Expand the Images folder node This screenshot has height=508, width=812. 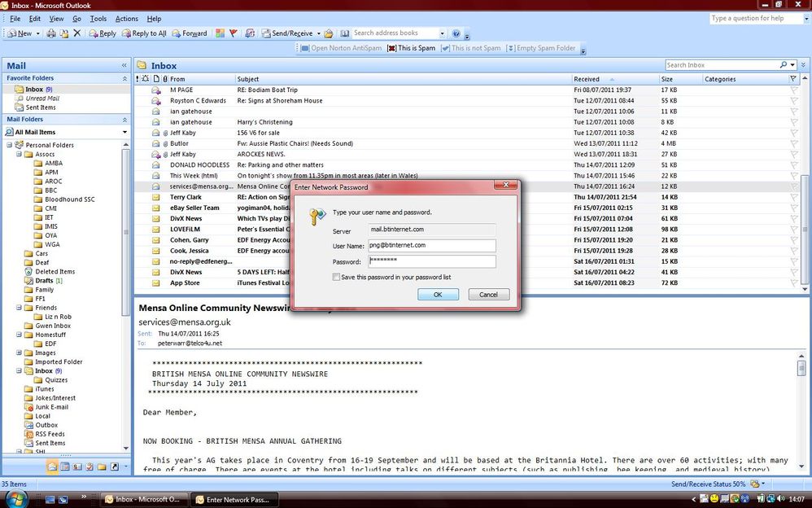(19, 353)
